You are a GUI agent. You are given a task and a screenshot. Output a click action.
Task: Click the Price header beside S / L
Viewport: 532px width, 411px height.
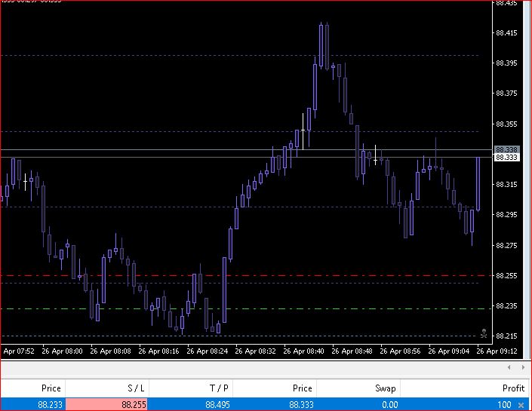[51, 388]
